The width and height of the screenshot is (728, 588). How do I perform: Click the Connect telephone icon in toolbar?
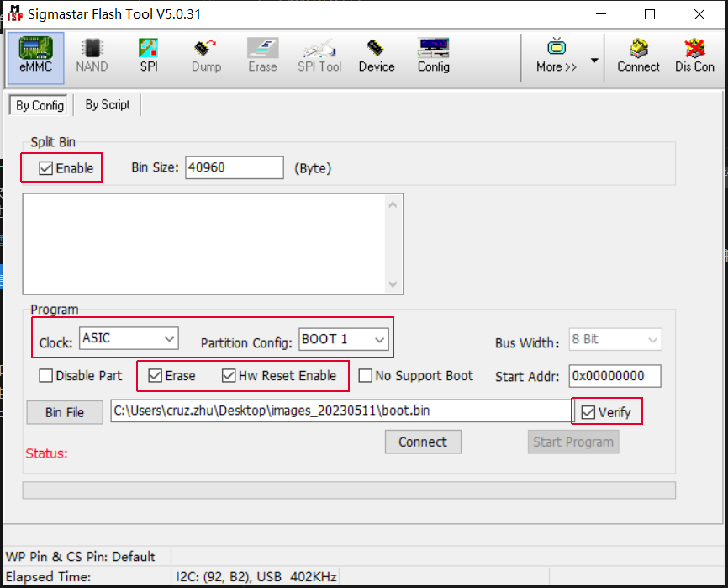click(x=638, y=57)
